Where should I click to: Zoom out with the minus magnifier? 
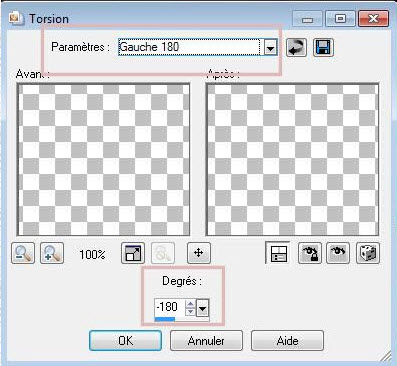point(23,253)
